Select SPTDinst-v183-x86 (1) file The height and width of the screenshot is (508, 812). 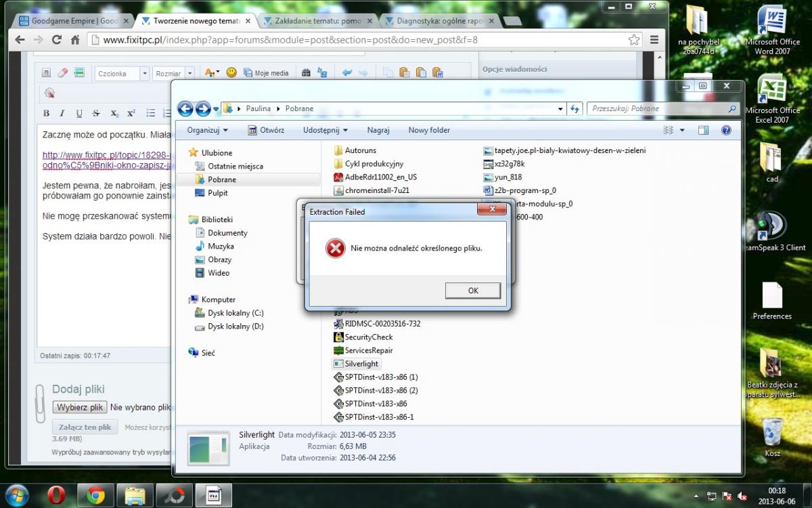pos(381,377)
